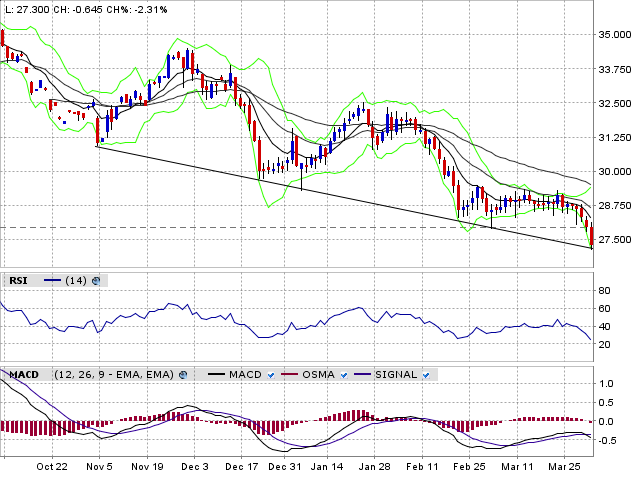The height and width of the screenshot is (480, 640).
Task: Open MACD parameters (12, 26, 9 - EMA, EMA)
Action: point(115,374)
